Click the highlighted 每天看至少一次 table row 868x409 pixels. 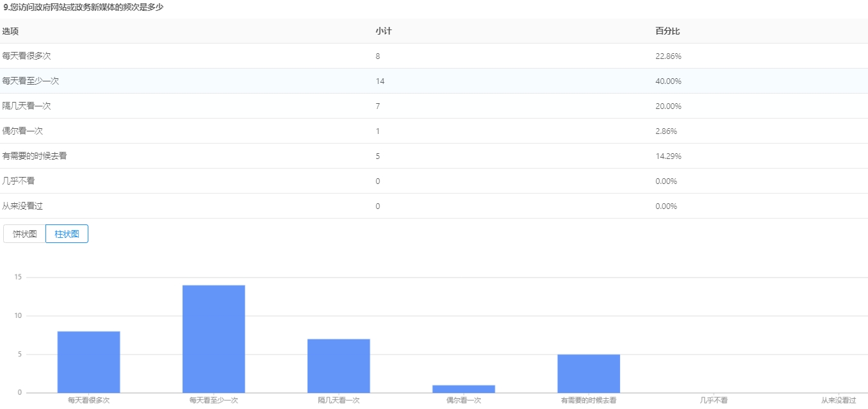click(31, 81)
